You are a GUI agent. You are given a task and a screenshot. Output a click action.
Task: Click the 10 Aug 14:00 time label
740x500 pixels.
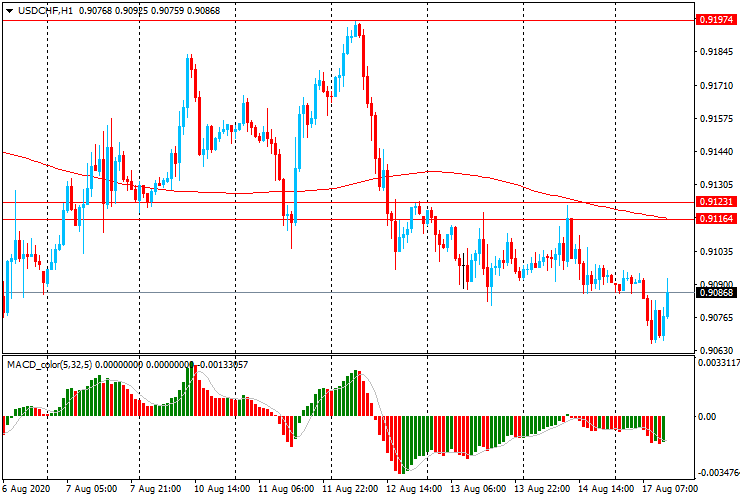point(224,490)
